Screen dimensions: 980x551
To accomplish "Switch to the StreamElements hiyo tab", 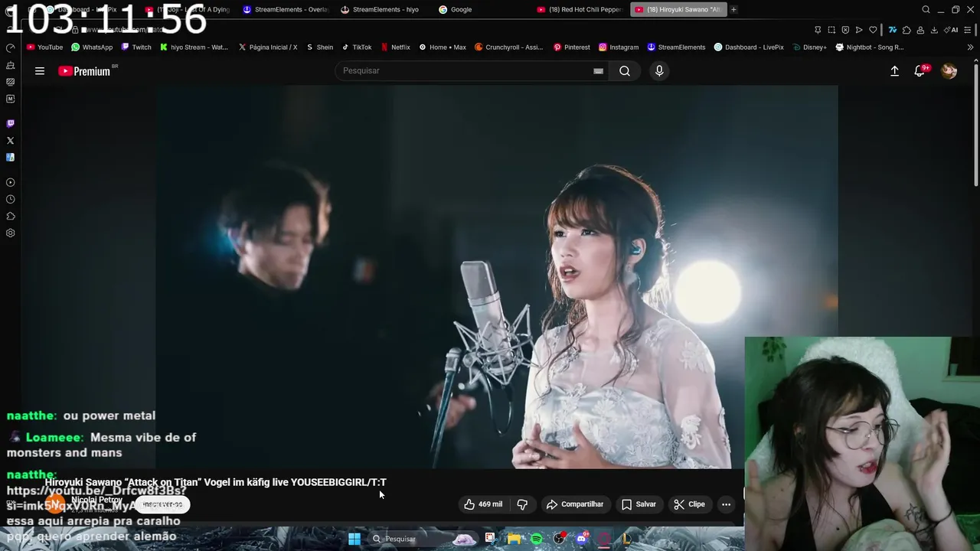I will pos(383,9).
